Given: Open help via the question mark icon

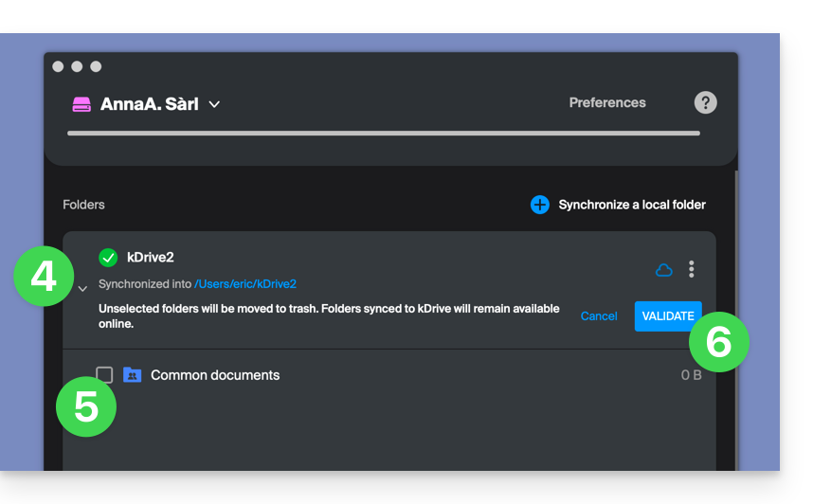Looking at the screenshot, I should point(705,103).
